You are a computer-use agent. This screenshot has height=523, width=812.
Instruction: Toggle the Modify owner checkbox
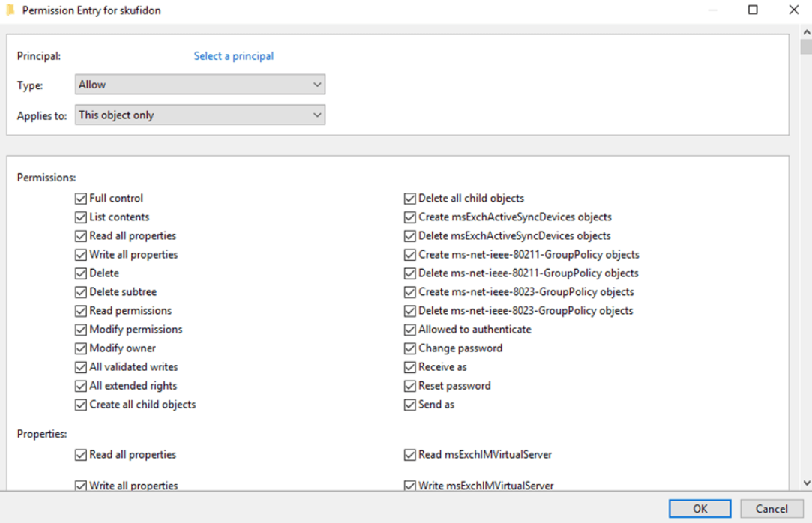(81, 348)
